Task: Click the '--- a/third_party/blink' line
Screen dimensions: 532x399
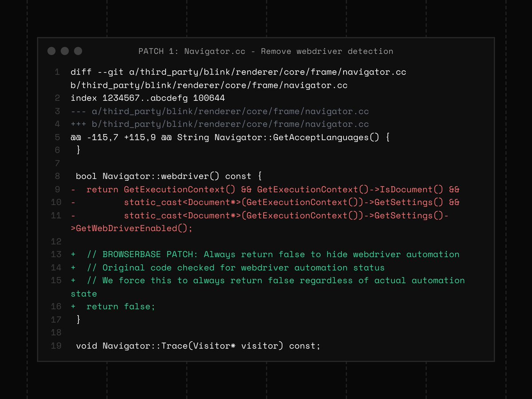Action: pyautogui.click(x=220, y=111)
